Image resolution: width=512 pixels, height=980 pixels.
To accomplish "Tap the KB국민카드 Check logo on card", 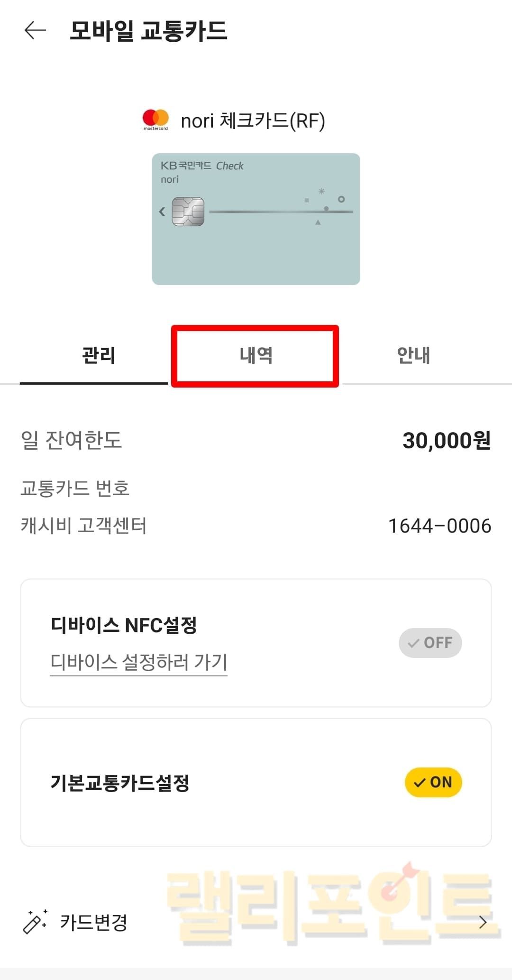I will (x=202, y=166).
